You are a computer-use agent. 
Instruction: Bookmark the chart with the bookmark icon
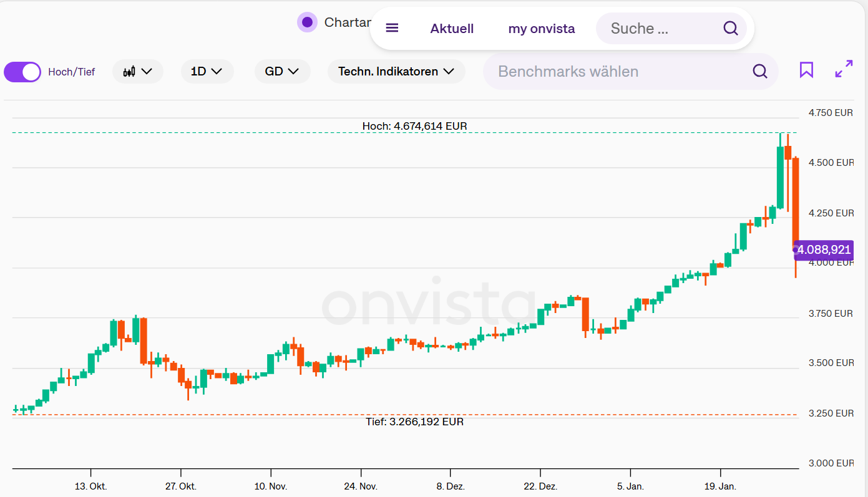coord(806,70)
